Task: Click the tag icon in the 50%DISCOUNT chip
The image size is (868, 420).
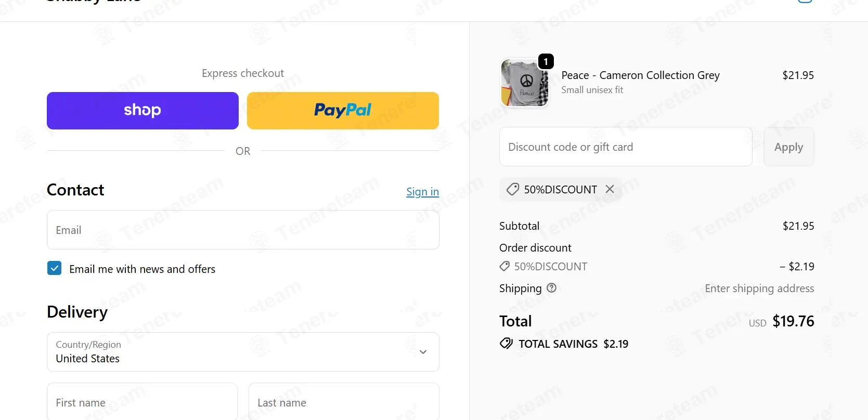Action: [513, 189]
